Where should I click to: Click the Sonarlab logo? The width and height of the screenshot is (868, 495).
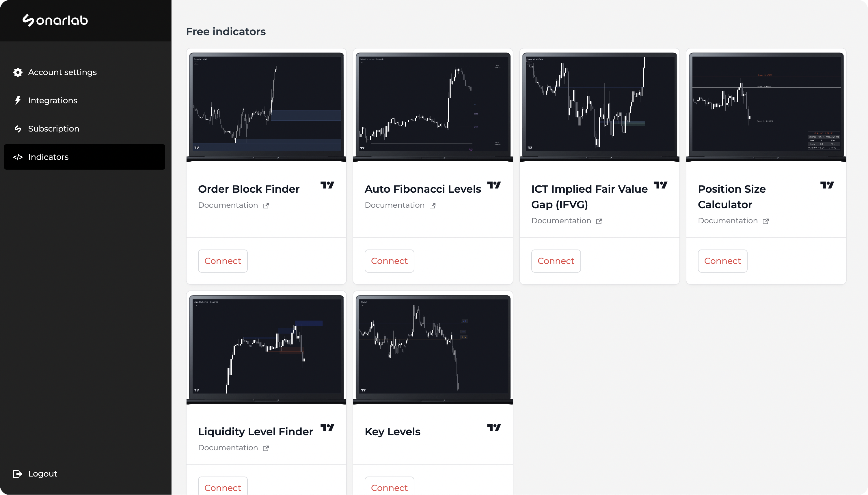[x=55, y=20]
